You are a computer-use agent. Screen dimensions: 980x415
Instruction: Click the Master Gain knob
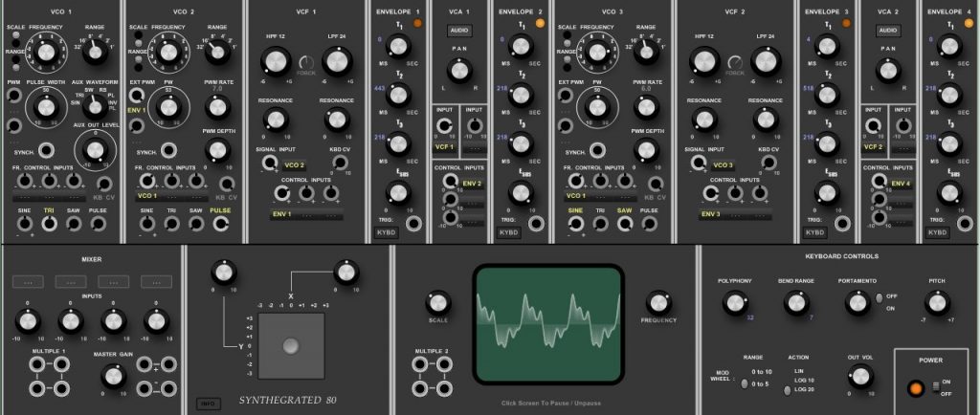click(x=113, y=377)
